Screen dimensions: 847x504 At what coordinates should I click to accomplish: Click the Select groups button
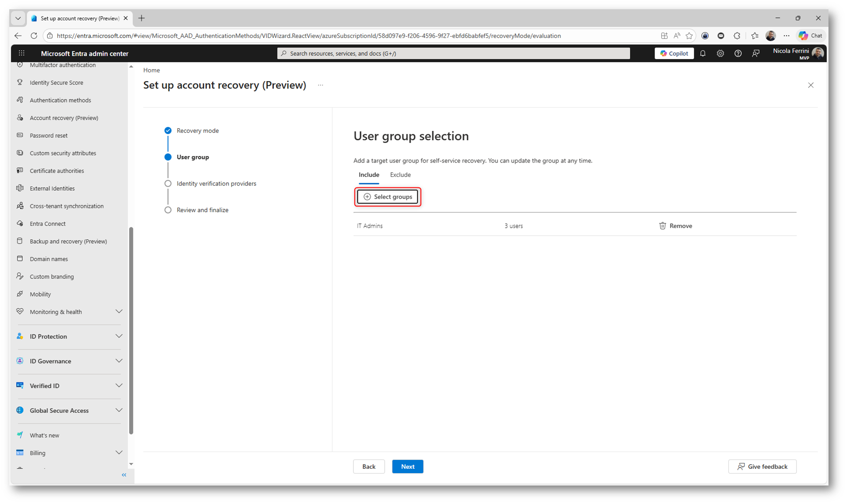point(387,196)
